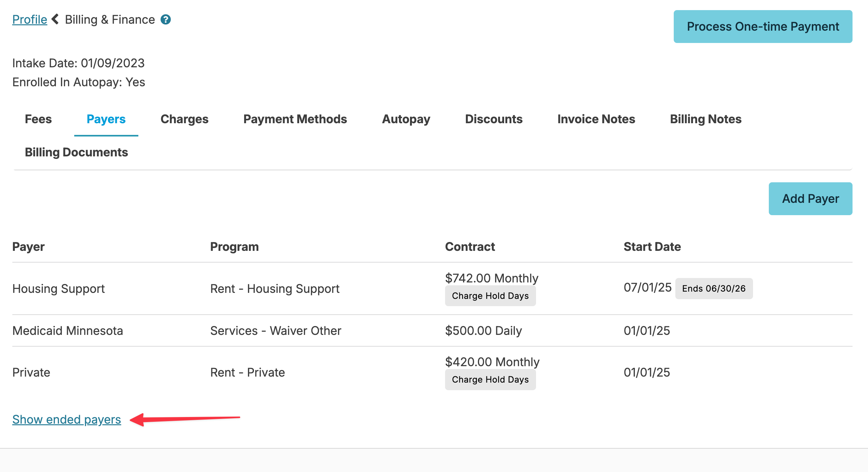Image resolution: width=868 pixels, height=472 pixels.
Task: Open the Profile breadcrumb link
Action: [x=30, y=20]
